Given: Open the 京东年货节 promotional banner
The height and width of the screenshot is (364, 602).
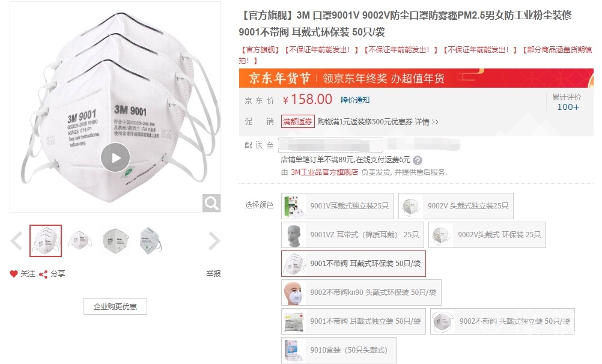Looking at the screenshot, I should tap(416, 78).
